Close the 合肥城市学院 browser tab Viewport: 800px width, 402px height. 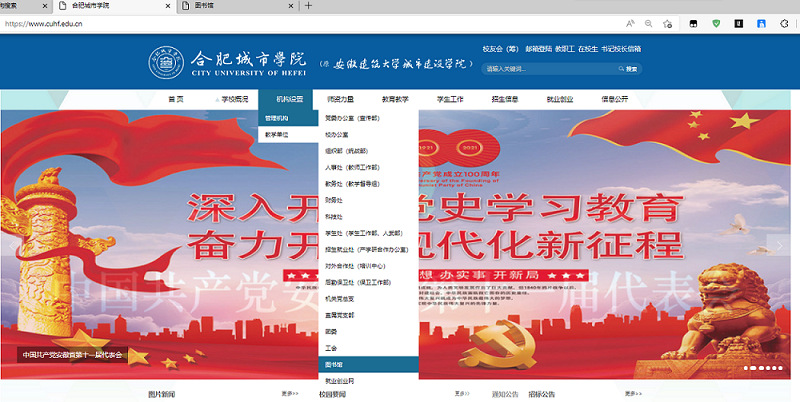168,6
